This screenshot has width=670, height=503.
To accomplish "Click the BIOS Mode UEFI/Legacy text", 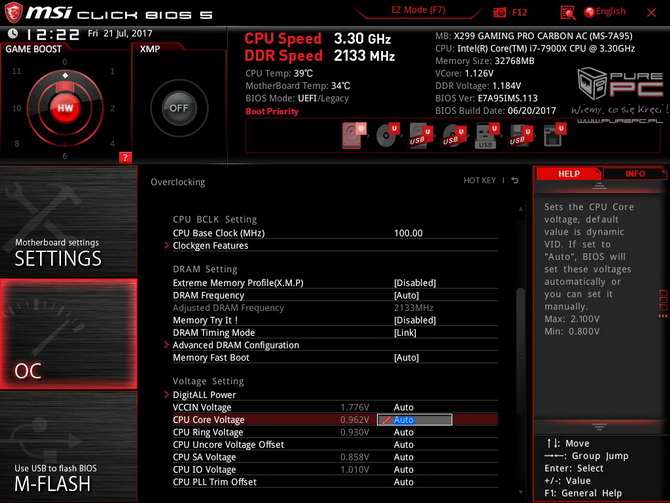I will [x=297, y=98].
